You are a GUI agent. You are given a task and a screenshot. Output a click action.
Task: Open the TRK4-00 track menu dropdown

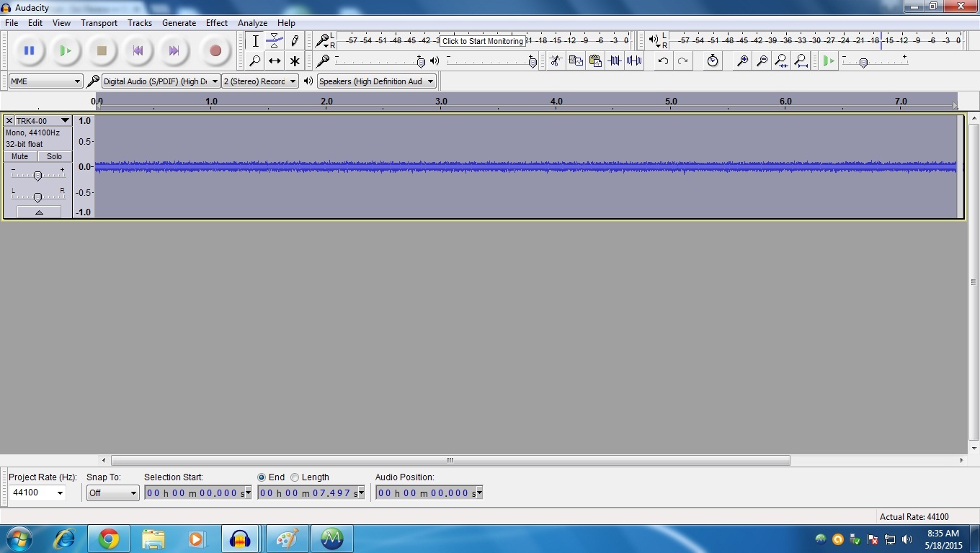tap(43, 121)
